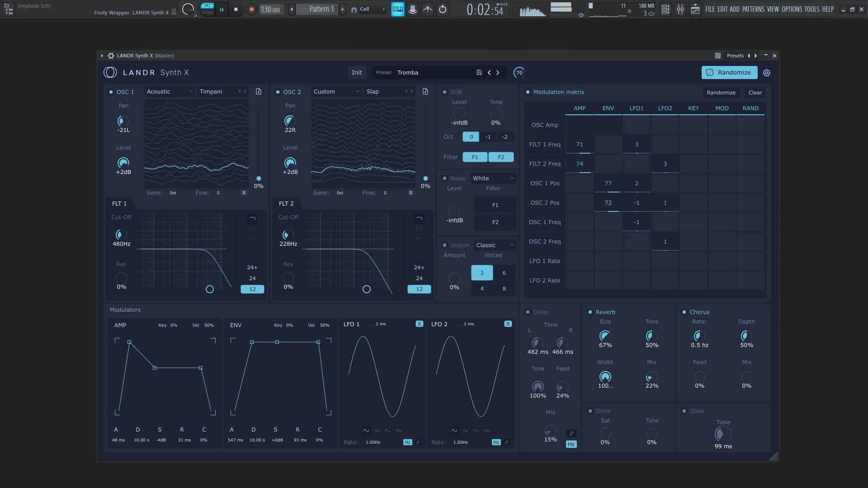Open the plugin detached view icon
Screen dimensions: 868x488
(x=717, y=56)
